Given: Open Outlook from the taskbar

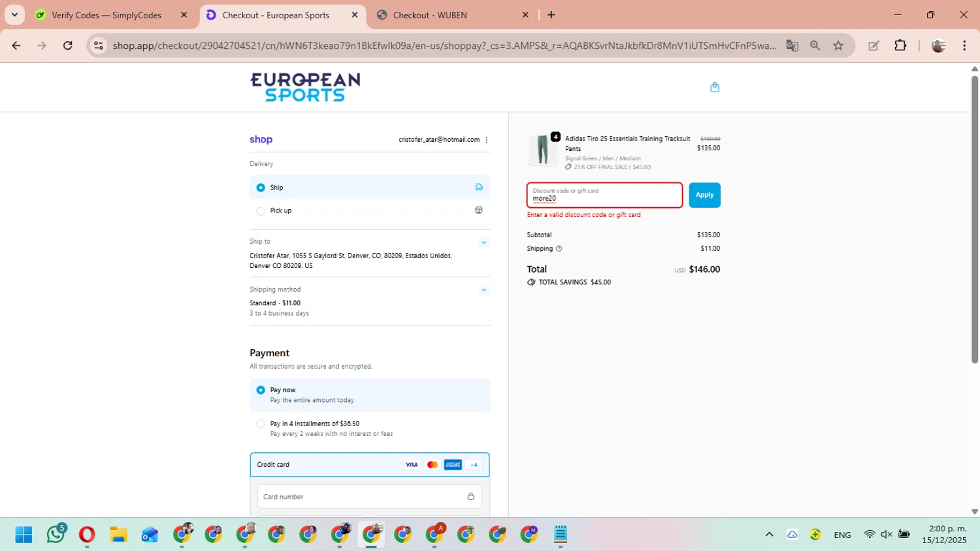Looking at the screenshot, I should (150, 535).
